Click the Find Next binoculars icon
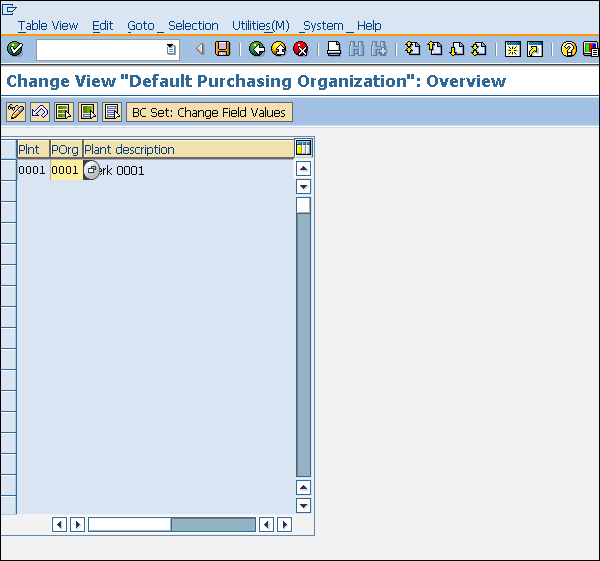The image size is (600, 561). click(x=379, y=49)
